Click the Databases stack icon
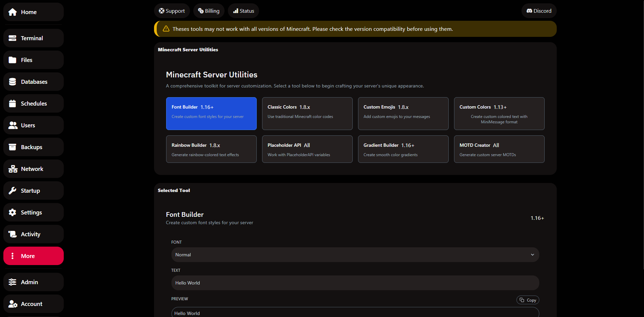This screenshot has width=644, height=317. click(x=12, y=82)
